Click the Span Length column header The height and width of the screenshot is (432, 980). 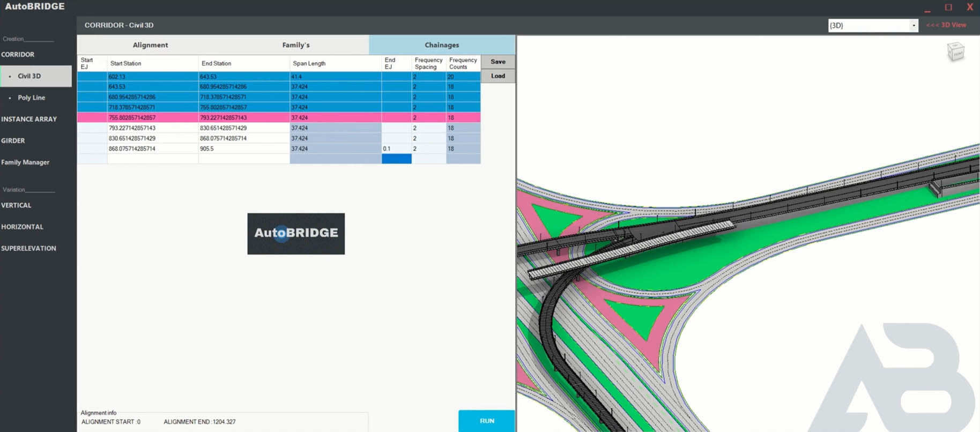click(336, 63)
